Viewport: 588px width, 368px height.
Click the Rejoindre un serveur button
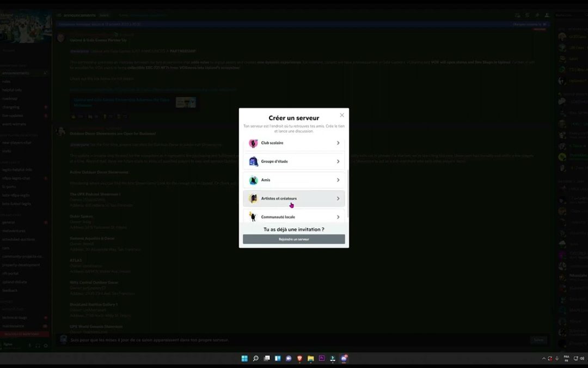tap(293, 239)
